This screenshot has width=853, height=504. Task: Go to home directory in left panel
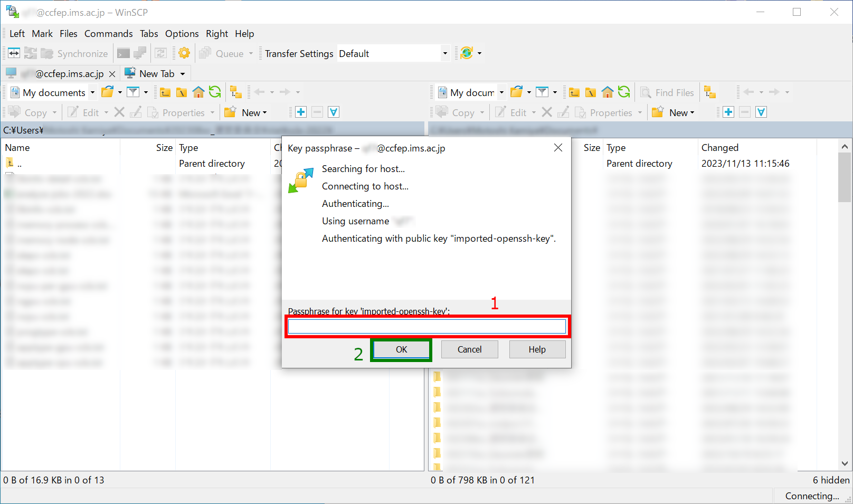click(x=198, y=92)
